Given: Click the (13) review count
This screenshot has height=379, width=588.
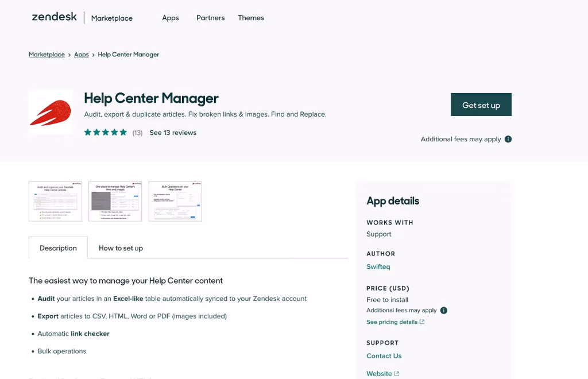Looking at the screenshot, I should 137,133.
